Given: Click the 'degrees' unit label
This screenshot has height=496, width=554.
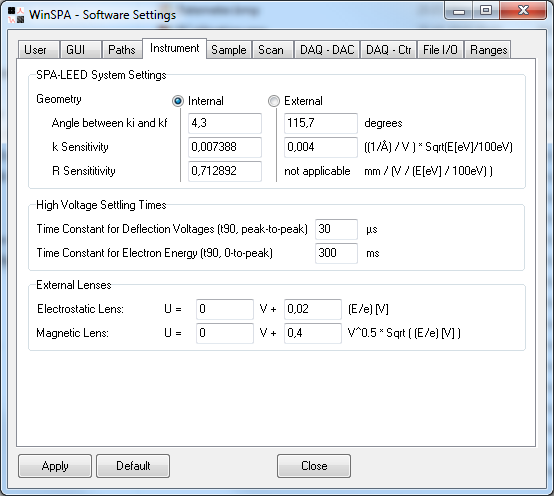Looking at the screenshot, I should (383, 123).
